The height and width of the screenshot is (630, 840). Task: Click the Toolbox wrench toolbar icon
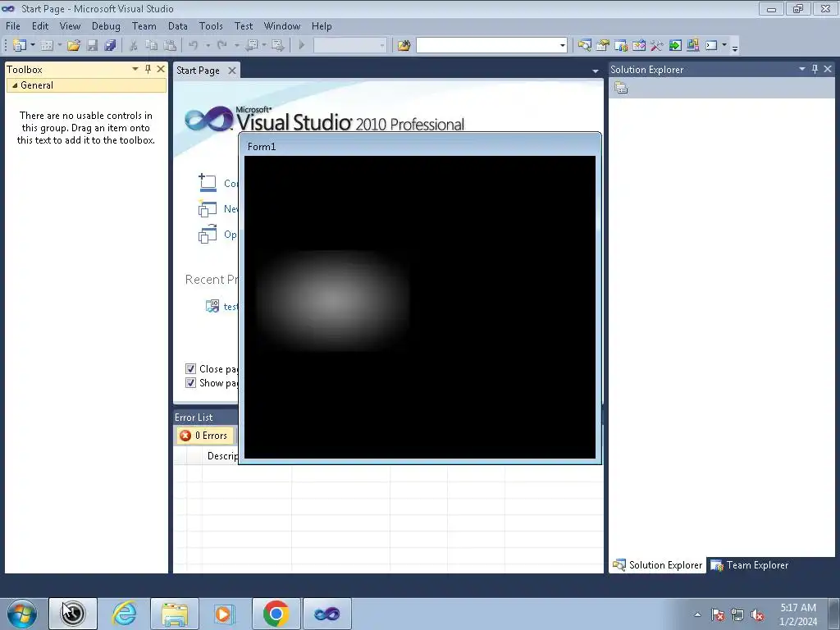(x=657, y=46)
